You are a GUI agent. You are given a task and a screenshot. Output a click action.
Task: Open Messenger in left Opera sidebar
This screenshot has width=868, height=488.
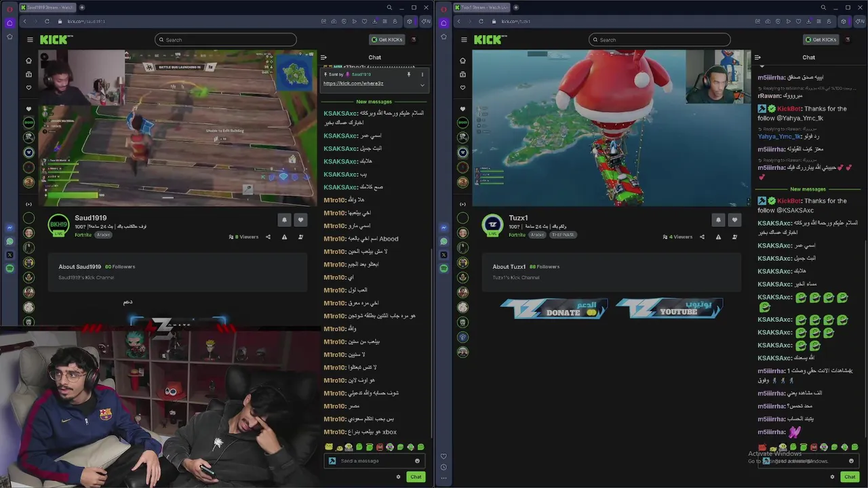pyautogui.click(x=9, y=228)
